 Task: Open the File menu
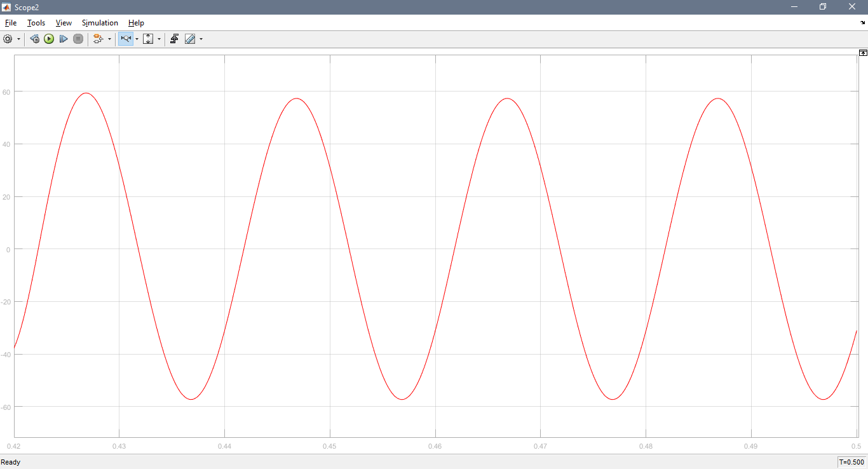(11, 23)
